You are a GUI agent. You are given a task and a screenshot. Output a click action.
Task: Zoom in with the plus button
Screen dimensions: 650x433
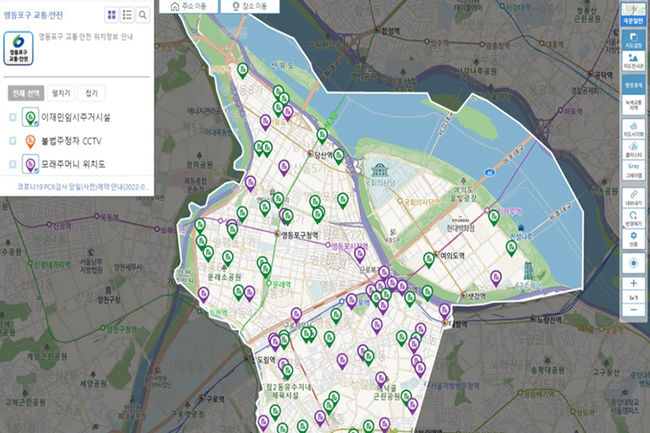point(632,284)
